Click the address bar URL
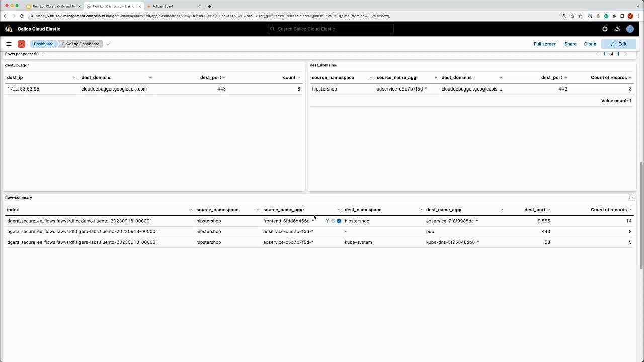 213,16
